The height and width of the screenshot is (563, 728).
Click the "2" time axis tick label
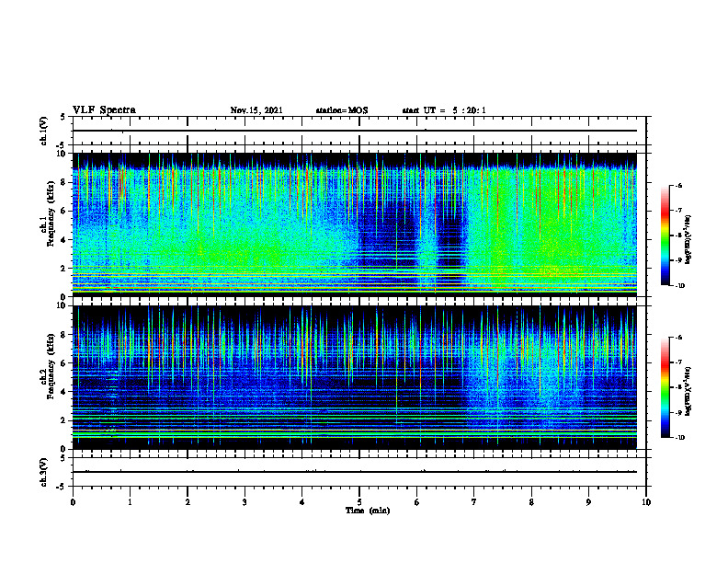coord(188,502)
